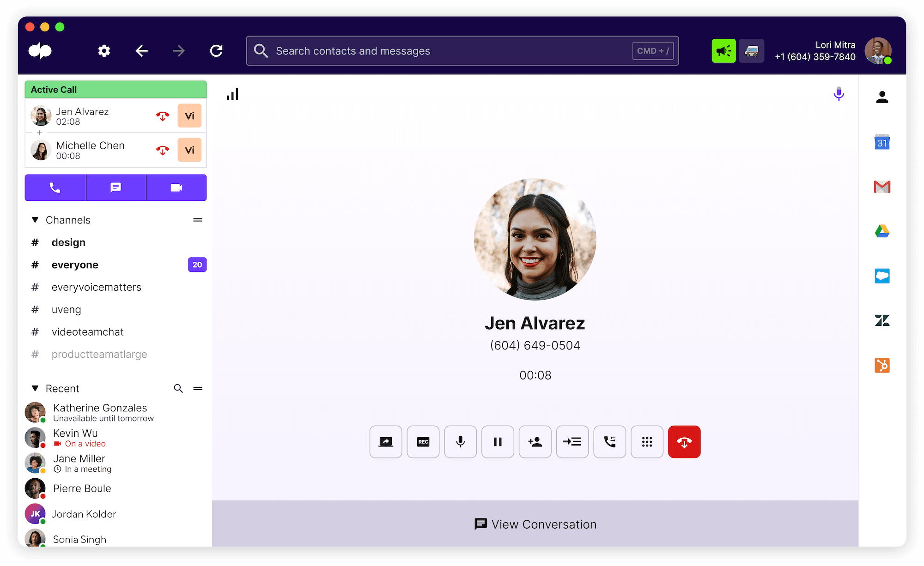Image resolution: width=924 pixels, height=566 pixels.
Task: Open the Google Calendar integration
Action: pos(882,142)
